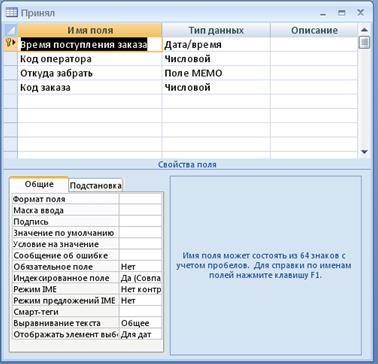Click the row selector for Код заказа

point(10,87)
